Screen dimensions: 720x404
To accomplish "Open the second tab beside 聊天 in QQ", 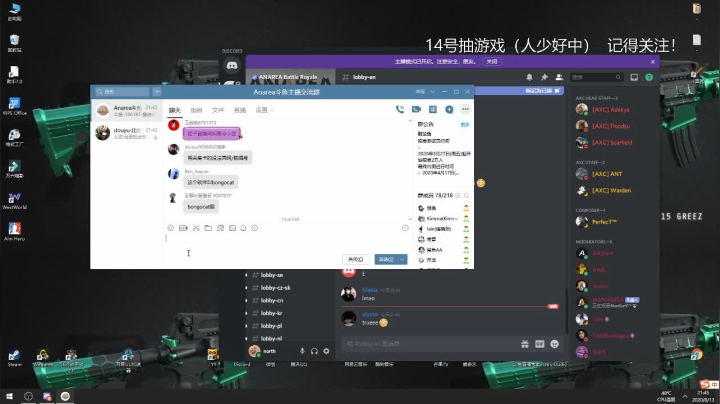I will click(x=196, y=110).
